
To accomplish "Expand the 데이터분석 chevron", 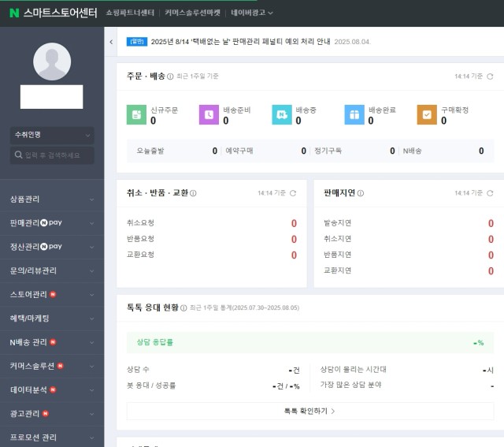I will [91, 390].
